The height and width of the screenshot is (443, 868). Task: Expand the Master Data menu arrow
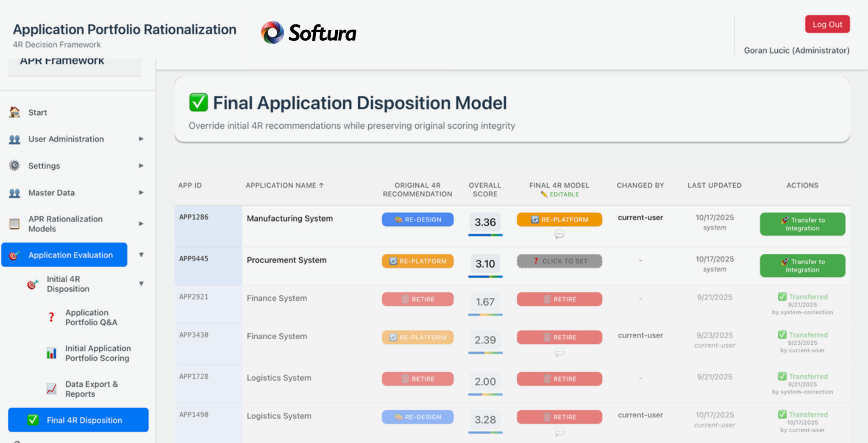coord(141,193)
